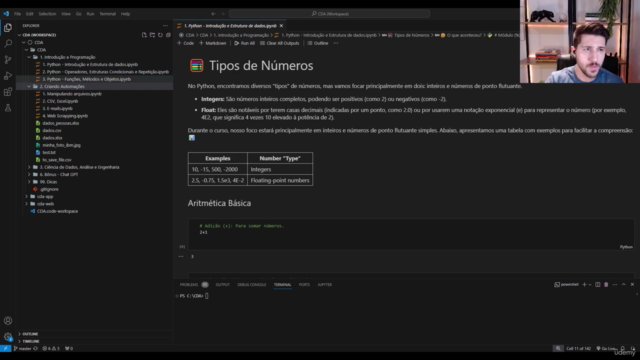Image resolution: width=640 pixels, height=360 pixels.
Task: Open 'dados_pessoas.xlsx' file
Action: [60, 123]
